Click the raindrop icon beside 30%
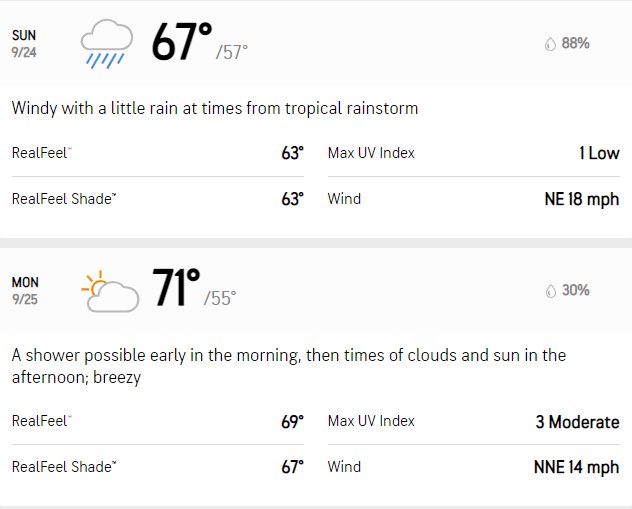Image resolution: width=632 pixels, height=509 pixels. pos(551,291)
